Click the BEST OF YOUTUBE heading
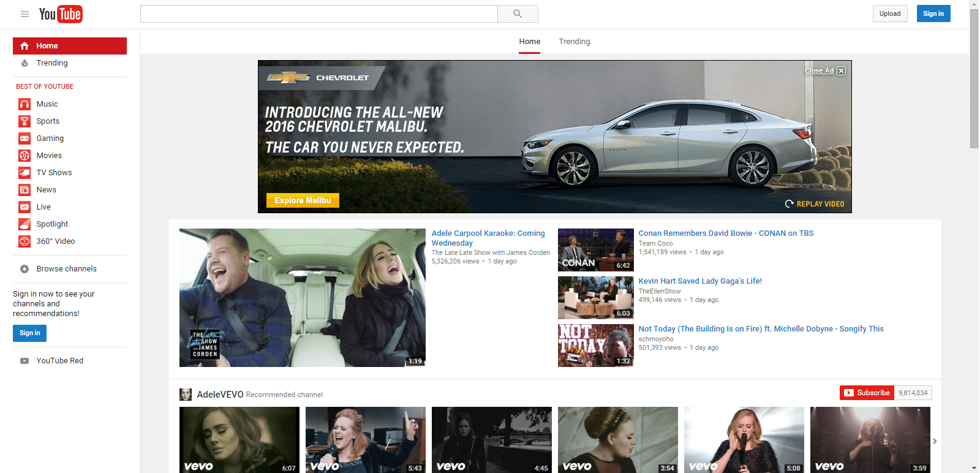The width and height of the screenshot is (980, 473). click(x=45, y=87)
